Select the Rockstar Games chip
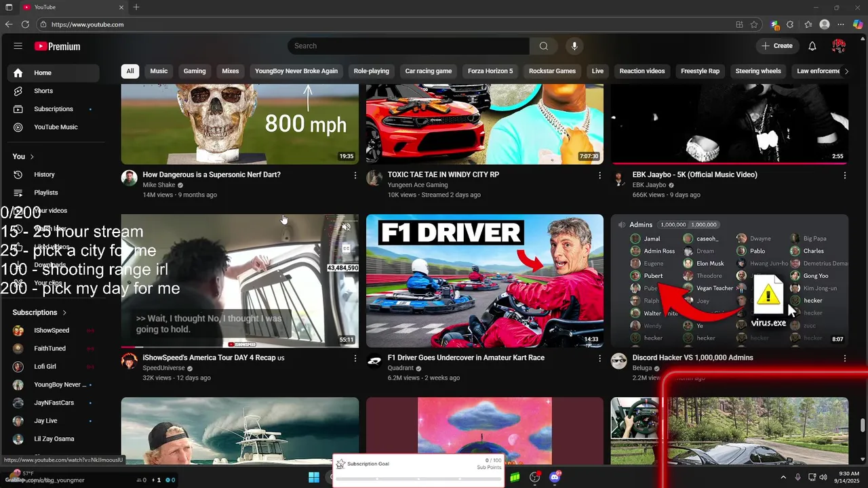868x488 pixels. tap(552, 71)
